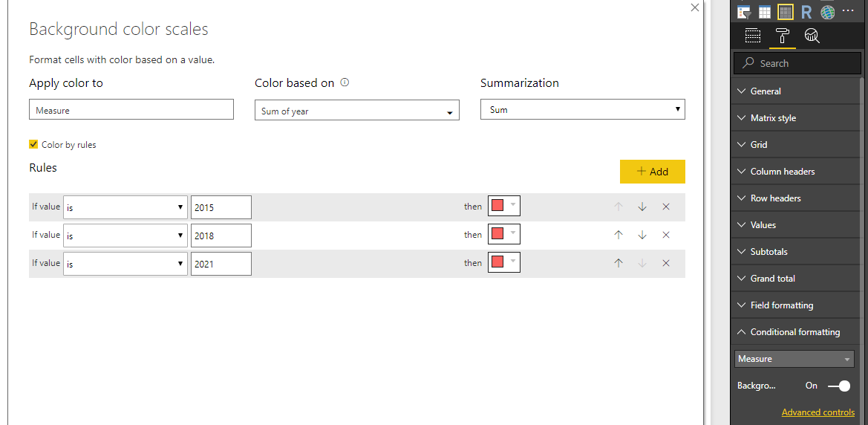Expand the Column headers section
The image size is (868, 425).
point(796,171)
